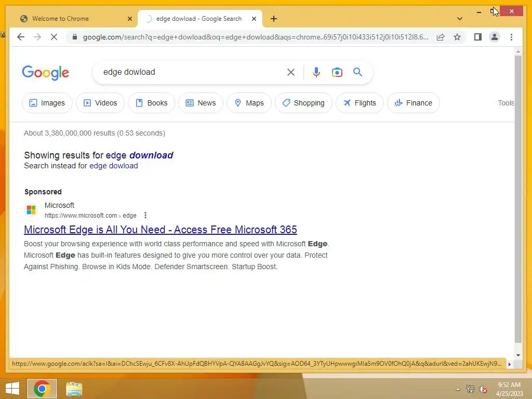Open the ad options three-dot menu
This screenshot has height=399, width=532.
[x=145, y=215]
